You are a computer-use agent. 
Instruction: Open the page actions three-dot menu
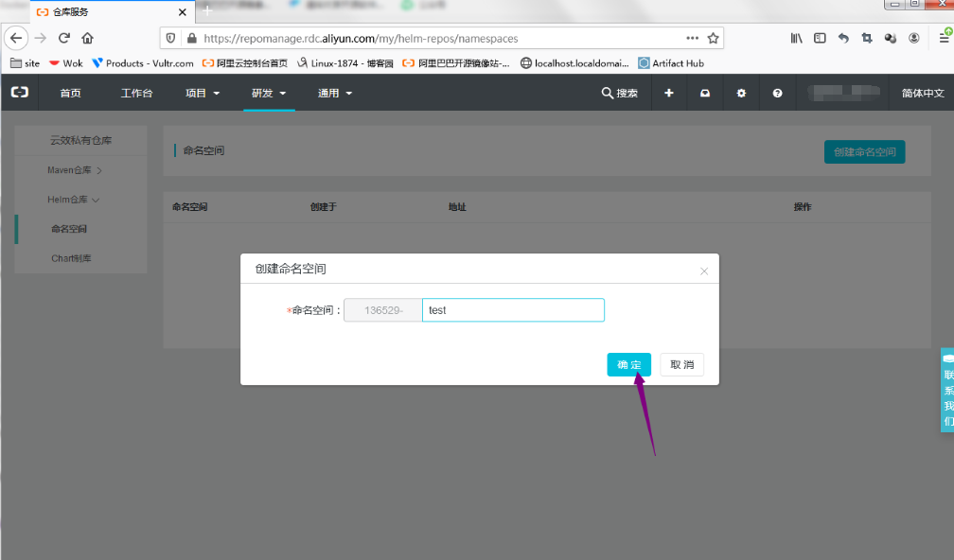click(x=693, y=38)
